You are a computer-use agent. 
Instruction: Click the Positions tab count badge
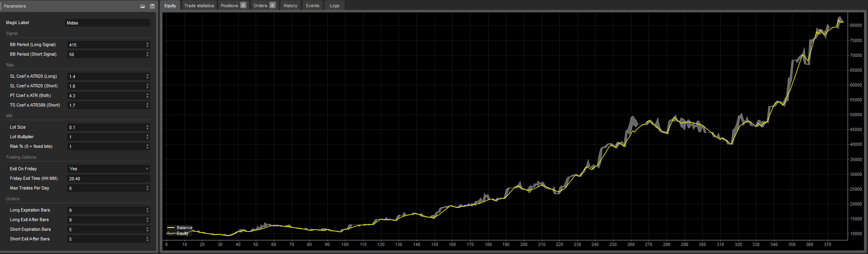click(x=243, y=5)
